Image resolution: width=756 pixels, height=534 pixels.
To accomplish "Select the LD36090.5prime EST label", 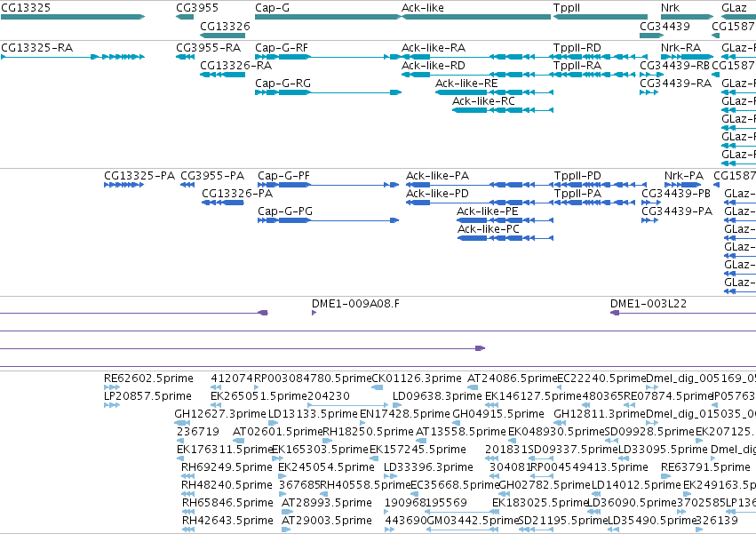I will tap(633, 503).
